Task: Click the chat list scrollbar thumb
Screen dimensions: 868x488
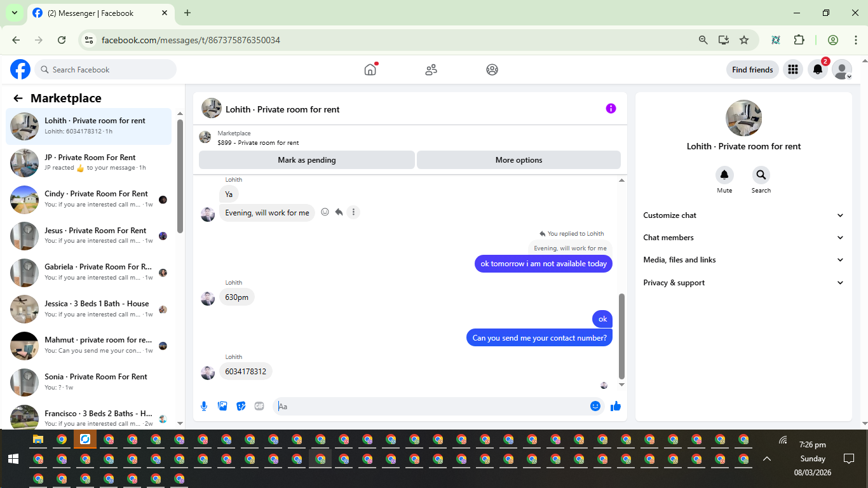Action: [x=180, y=177]
